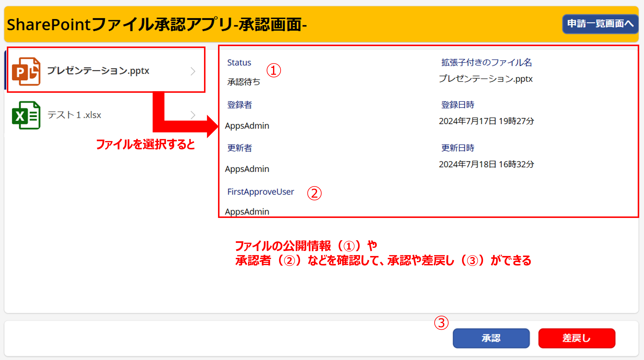Click the 更新者 label

tap(239, 148)
